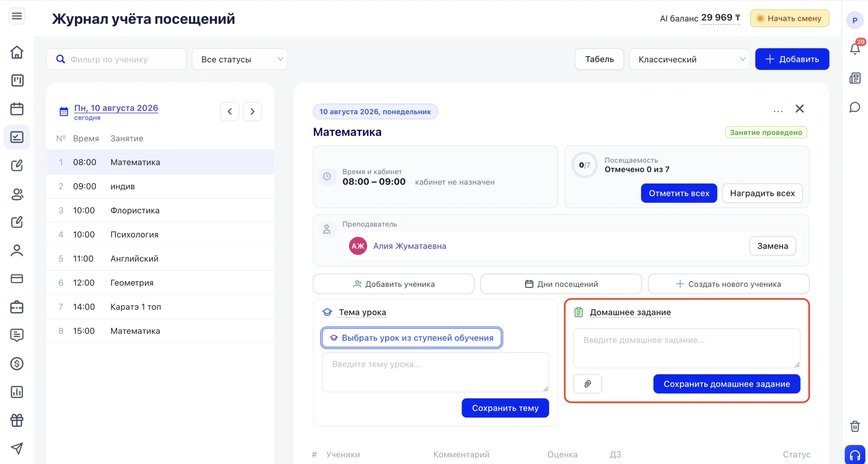
Task: Click the Замена teacher button
Action: coord(773,246)
